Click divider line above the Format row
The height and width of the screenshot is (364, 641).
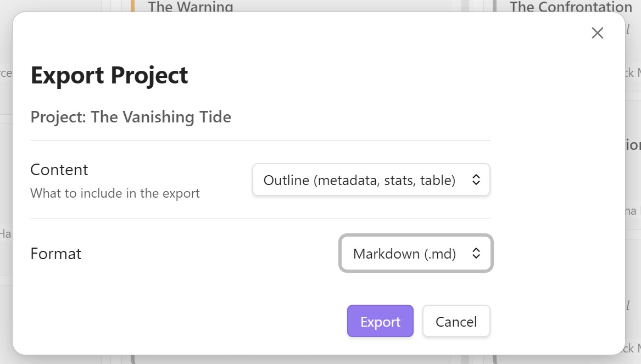pos(260,219)
